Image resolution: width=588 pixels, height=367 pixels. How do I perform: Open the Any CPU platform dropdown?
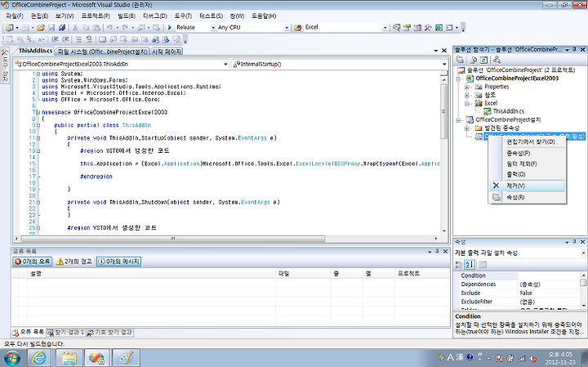pos(287,28)
